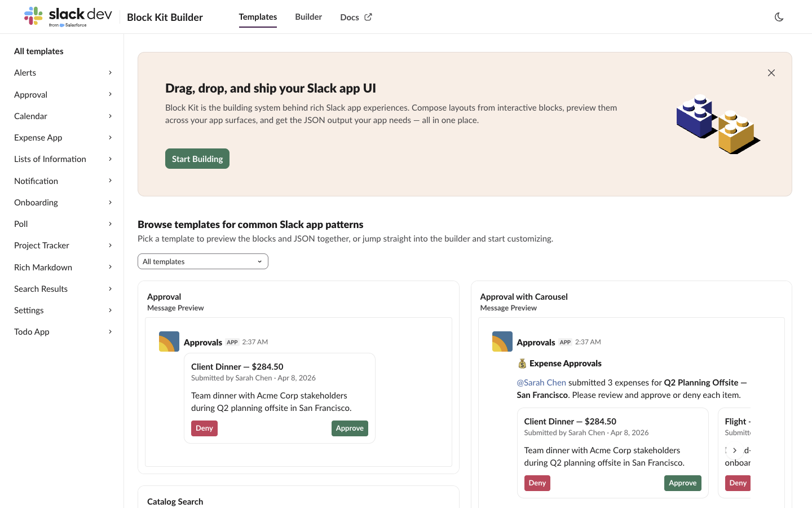812x508 pixels.
Task: Expand the Project Tracker chevron
Action: [111, 246]
